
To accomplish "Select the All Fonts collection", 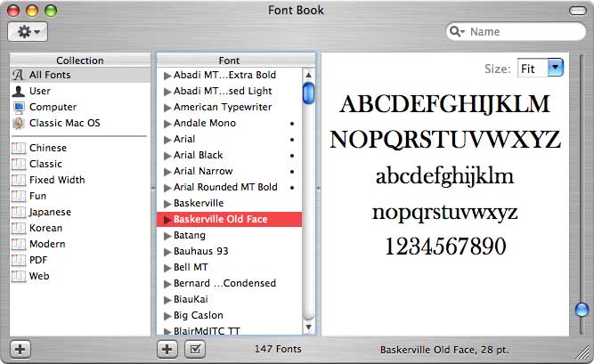I will pos(50,75).
